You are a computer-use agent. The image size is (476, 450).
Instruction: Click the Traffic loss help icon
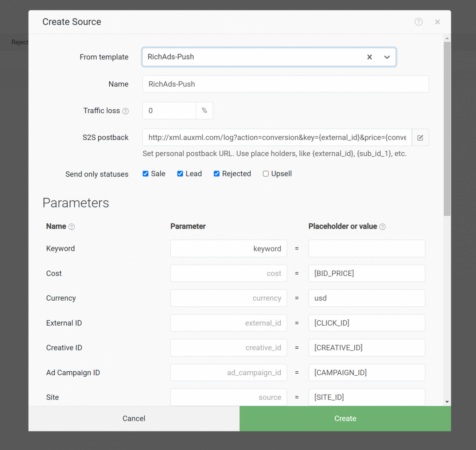(126, 111)
